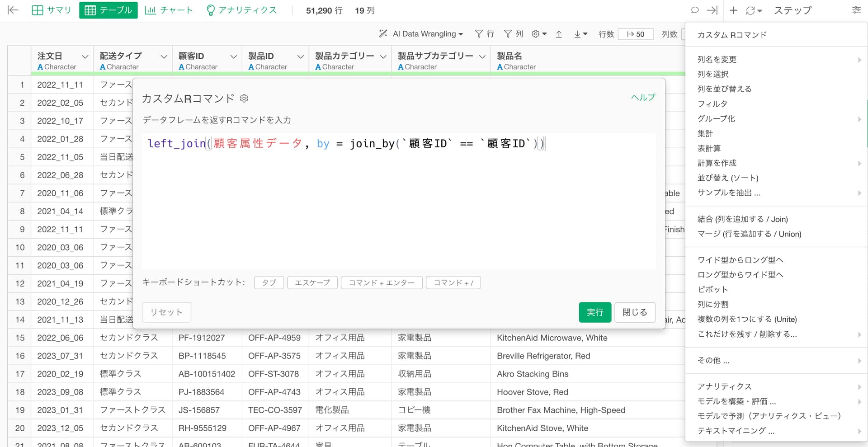This screenshot has height=447, width=868.
Task: Click the comment speech bubble icon
Action: coord(695,10)
